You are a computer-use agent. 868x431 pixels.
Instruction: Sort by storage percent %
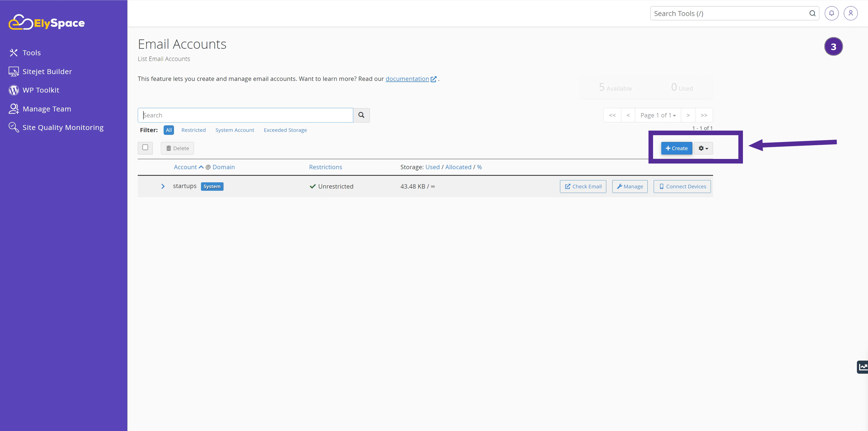(x=479, y=167)
